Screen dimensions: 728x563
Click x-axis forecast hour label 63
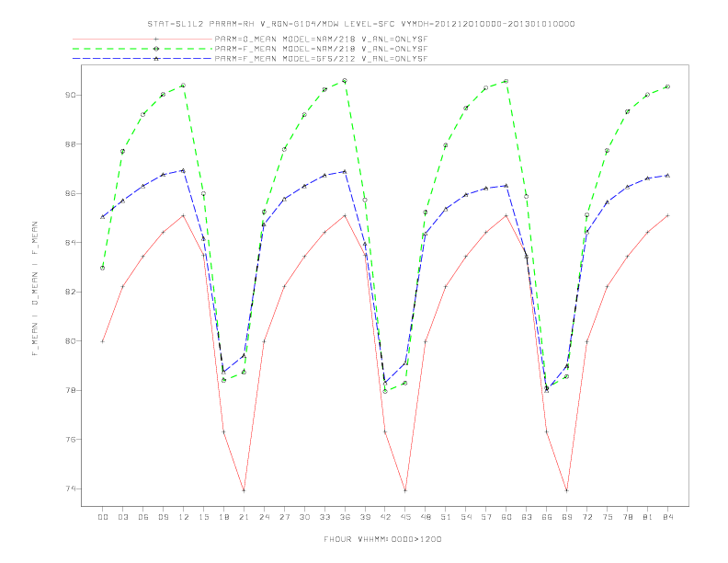click(x=527, y=517)
